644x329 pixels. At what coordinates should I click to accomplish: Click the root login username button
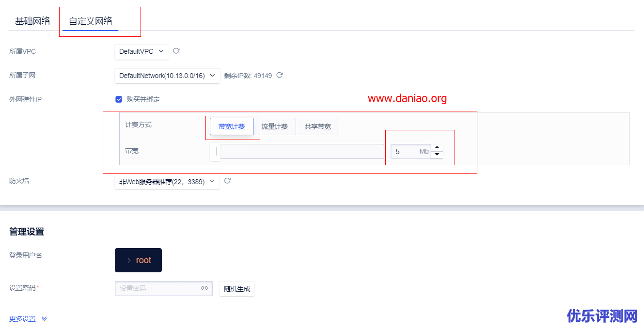[138, 260]
